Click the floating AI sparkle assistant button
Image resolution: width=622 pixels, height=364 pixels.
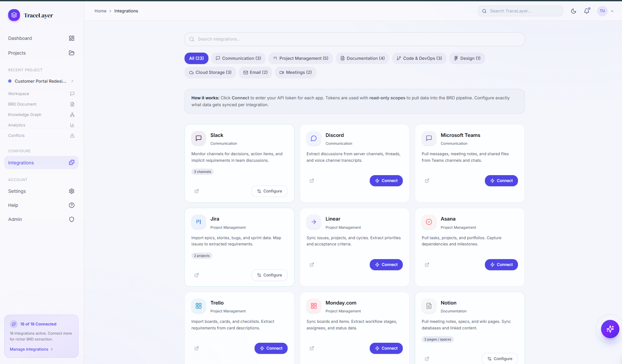pos(610,329)
